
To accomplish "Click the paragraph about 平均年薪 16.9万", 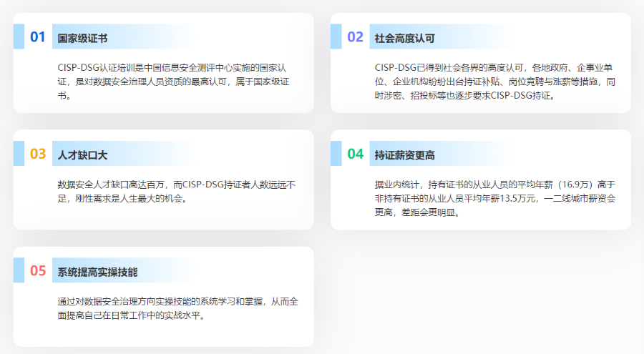I will pos(494,198).
